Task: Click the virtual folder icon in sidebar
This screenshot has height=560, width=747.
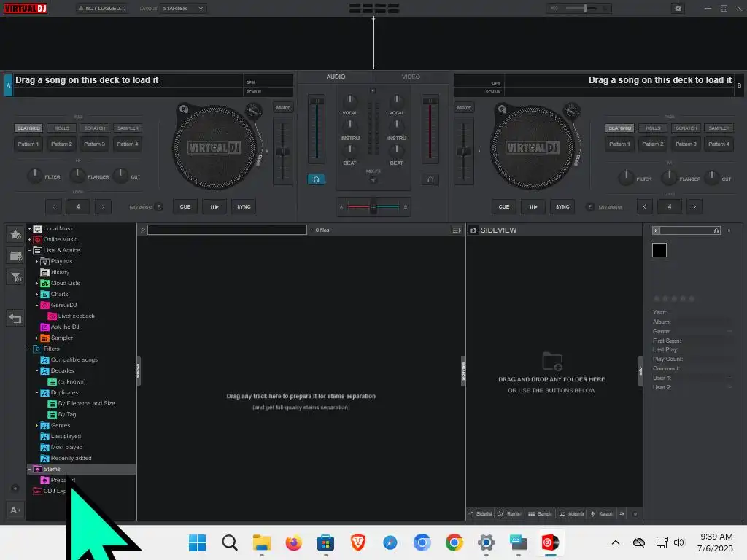Action: 16,256
